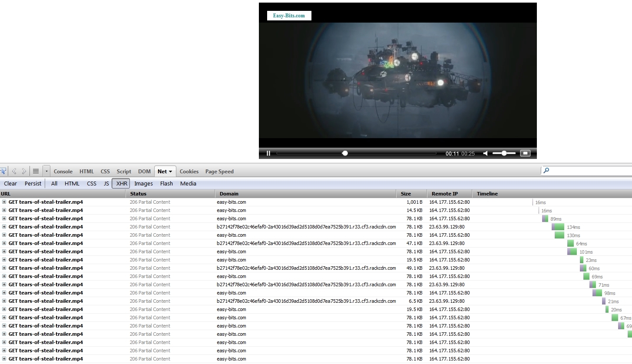Filter requests by CSS in filter bar
This screenshot has height=364, width=632.
coord(92,183)
